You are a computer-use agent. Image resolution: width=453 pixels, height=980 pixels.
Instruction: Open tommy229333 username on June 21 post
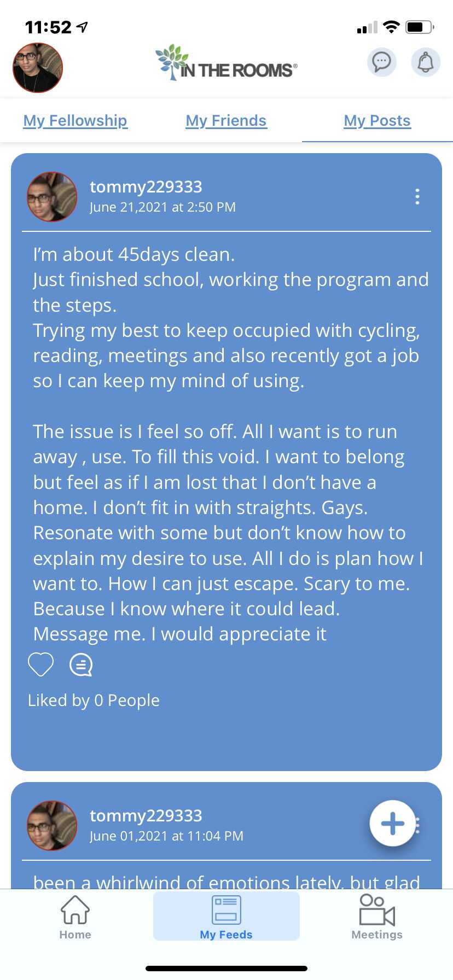(146, 187)
